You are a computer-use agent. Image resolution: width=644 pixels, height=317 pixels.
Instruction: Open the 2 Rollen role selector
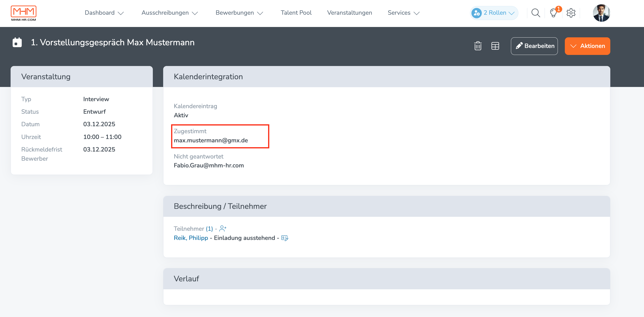pyautogui.click(x=494, y=13)
